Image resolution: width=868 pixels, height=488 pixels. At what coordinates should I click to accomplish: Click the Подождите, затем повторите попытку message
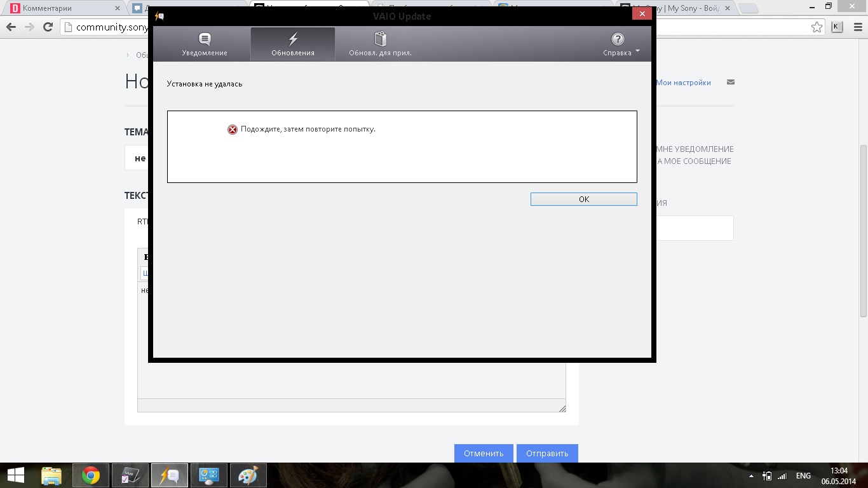308,129
